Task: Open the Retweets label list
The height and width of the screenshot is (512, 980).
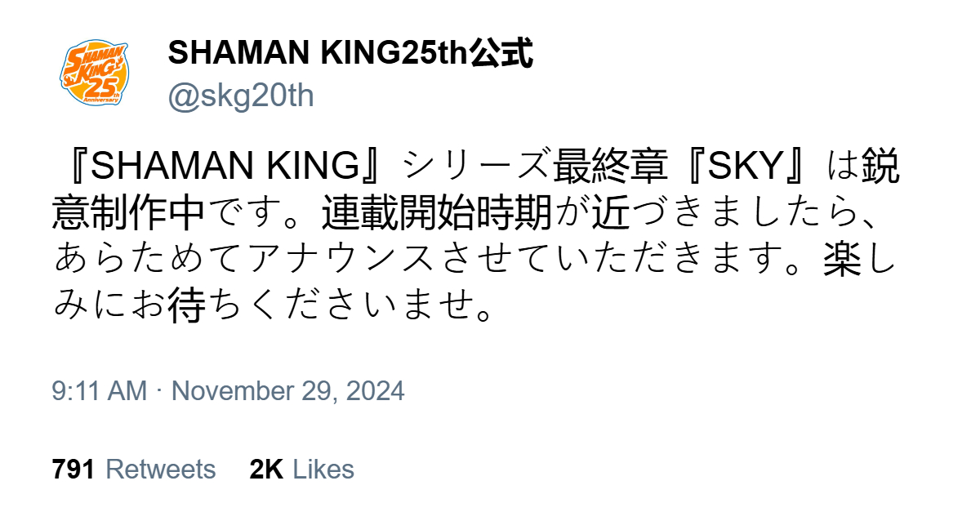Action: (161, 470)
